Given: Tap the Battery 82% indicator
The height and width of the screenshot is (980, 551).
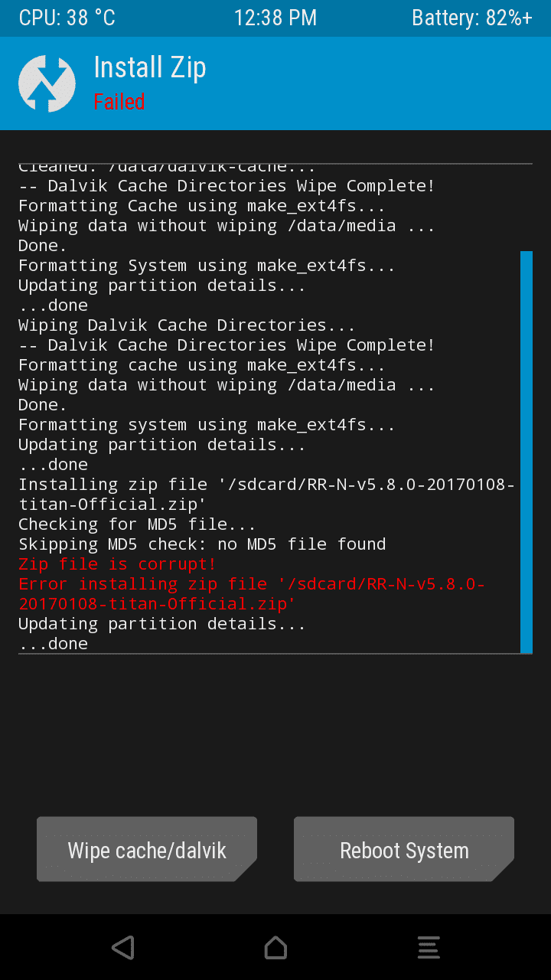Looking at the screenshot, I should coord(472,18).
